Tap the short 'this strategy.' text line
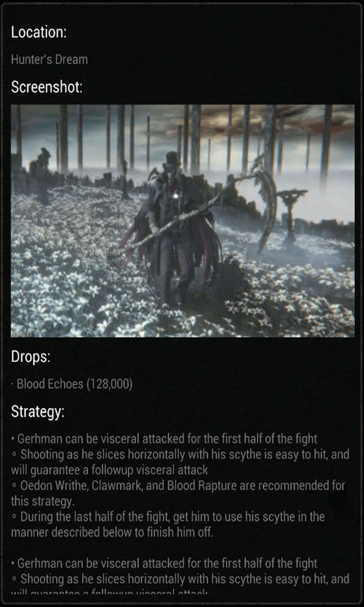Image resolution: width=364 pixels, height=607 pixels. click(x=42, y=502)
